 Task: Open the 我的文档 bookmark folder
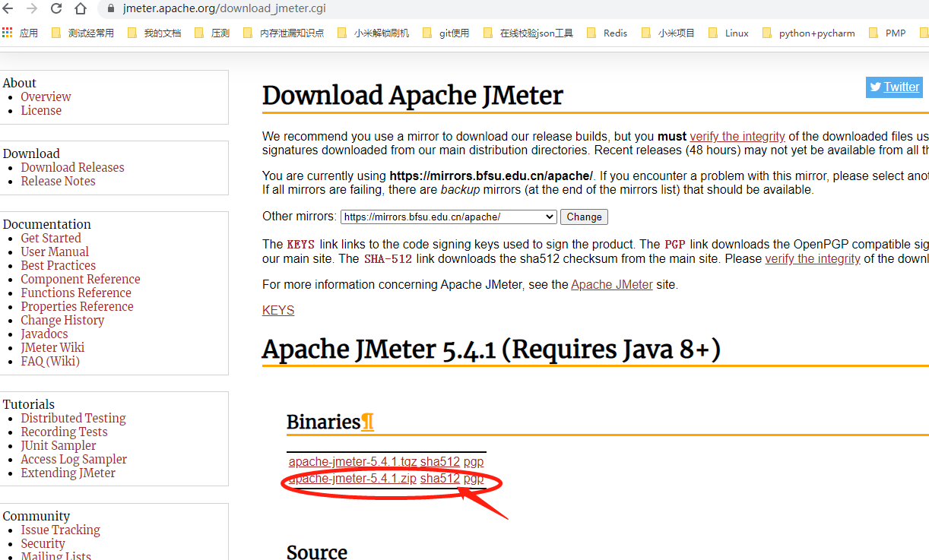click(154, 33)
